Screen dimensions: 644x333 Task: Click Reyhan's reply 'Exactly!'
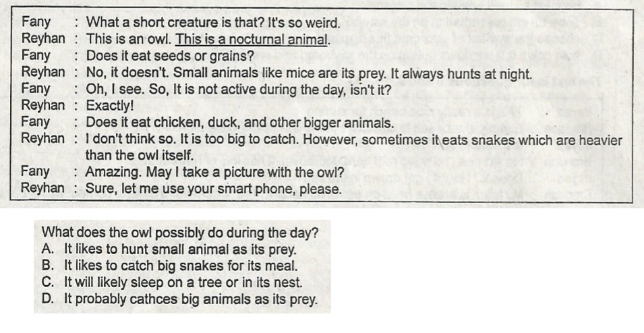[x=110, y=106]
